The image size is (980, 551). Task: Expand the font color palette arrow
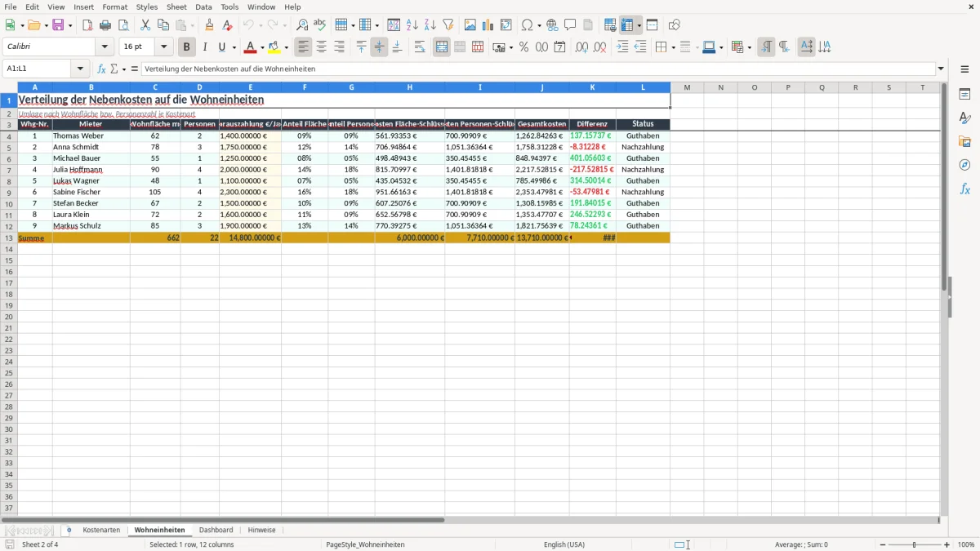click(x=261, y=47)
